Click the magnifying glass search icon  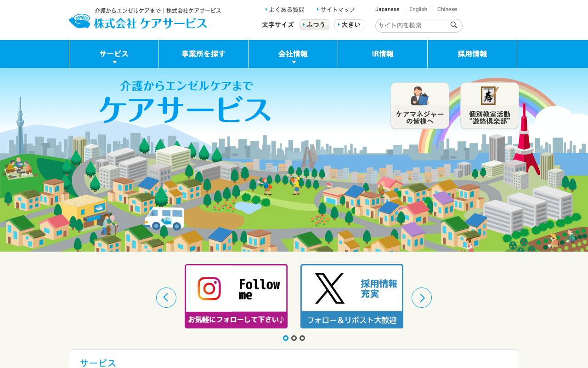coord(454,25)
